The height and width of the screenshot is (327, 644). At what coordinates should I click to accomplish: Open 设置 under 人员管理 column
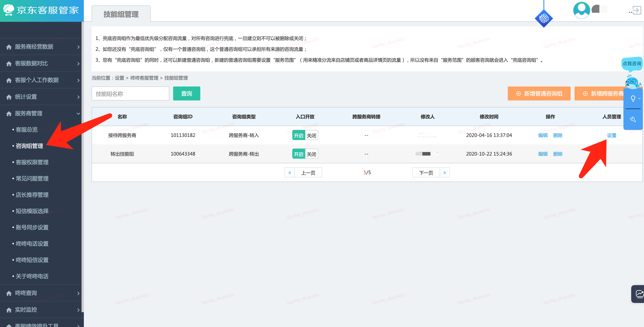612,135
